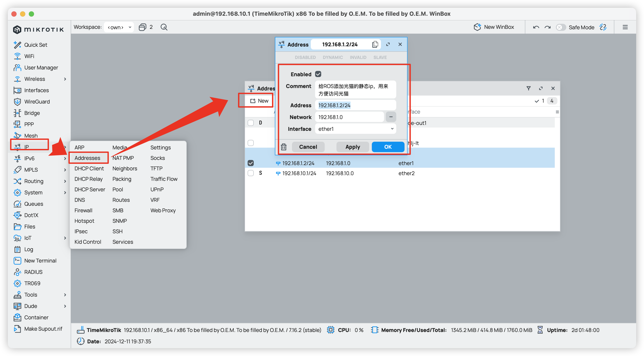Open Container section
This screenshot has width=644, height=356.
point(36,317)
